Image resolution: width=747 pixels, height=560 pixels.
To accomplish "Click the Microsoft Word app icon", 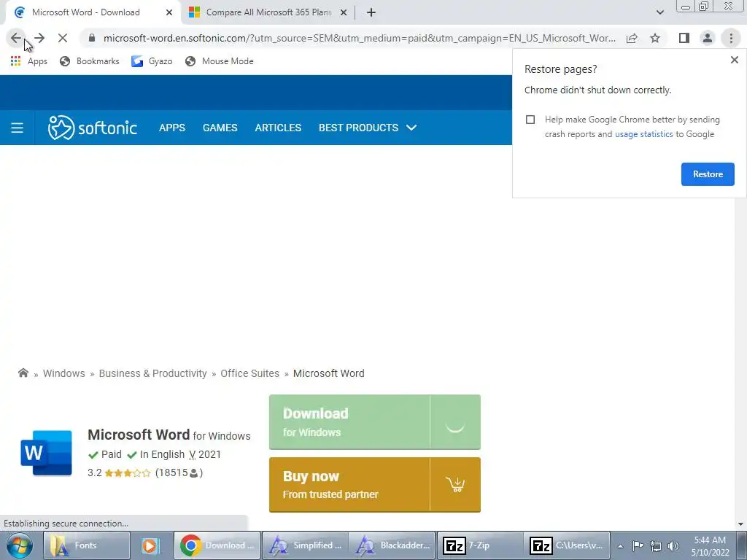I will click(x=46, y=453).
